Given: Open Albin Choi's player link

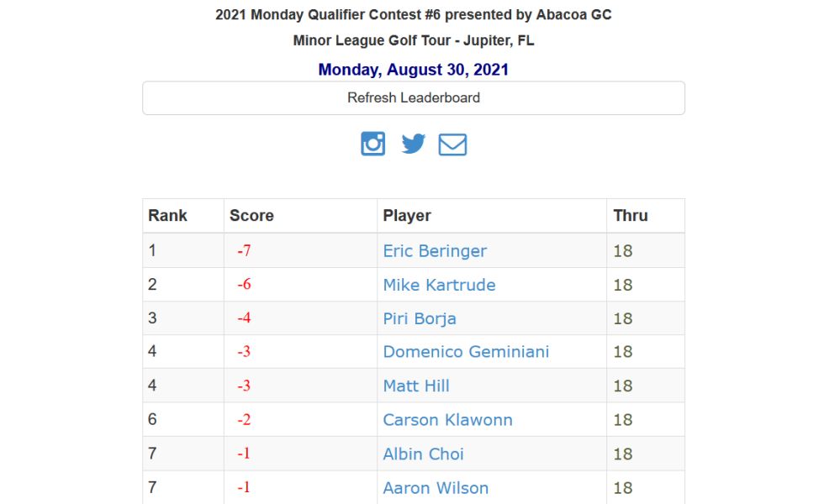Looking at the screenshot, I should 423,454.
